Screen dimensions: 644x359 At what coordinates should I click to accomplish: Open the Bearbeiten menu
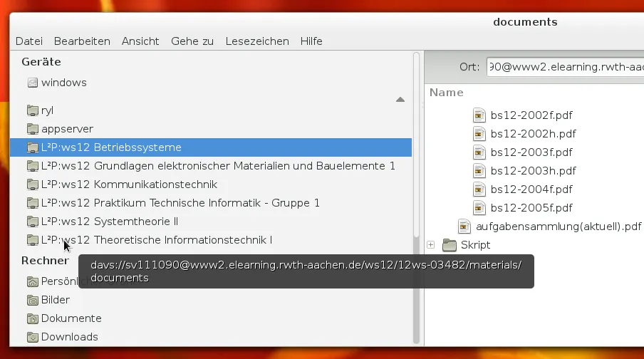[82, 41]
